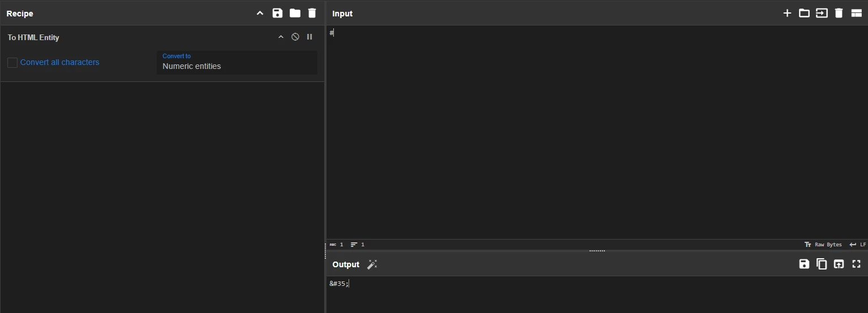Clear recipe with trash icon
Screen dimensions: 868x313
[x=312, y=13]
